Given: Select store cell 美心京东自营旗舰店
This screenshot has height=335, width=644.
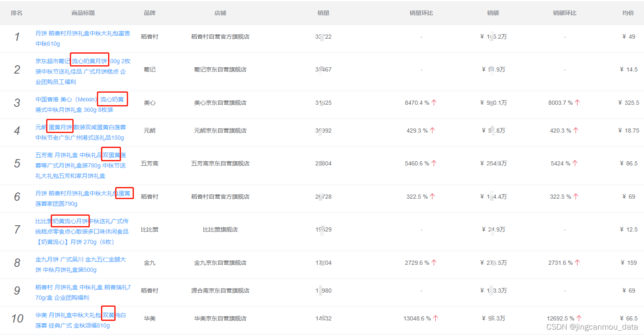Looking at the screenshot, I should pos(220,103).
